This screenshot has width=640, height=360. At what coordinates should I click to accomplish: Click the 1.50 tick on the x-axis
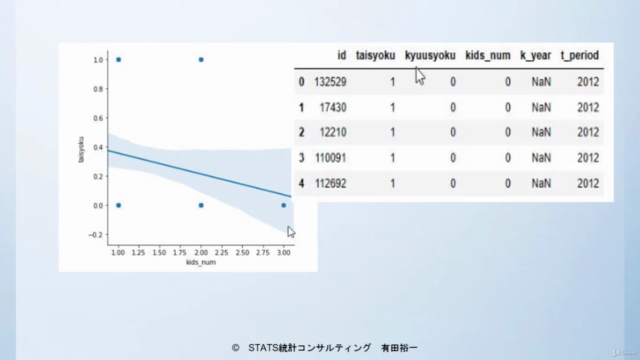pos(159,253)
